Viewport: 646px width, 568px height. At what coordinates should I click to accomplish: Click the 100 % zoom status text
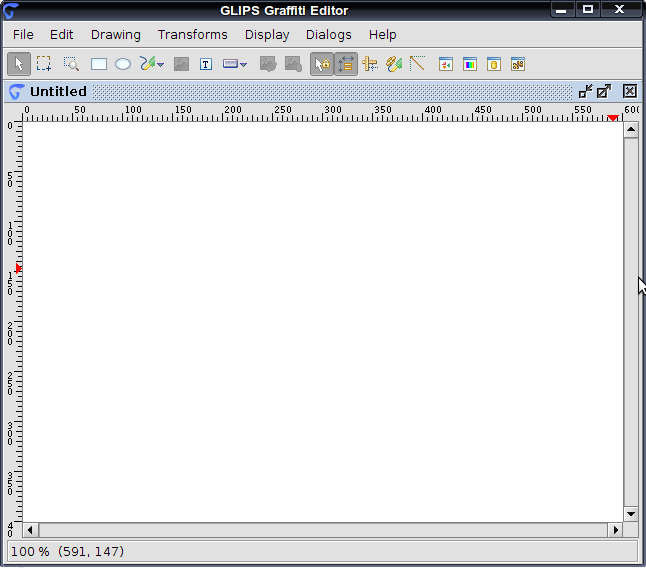click(x=30, y=552)
